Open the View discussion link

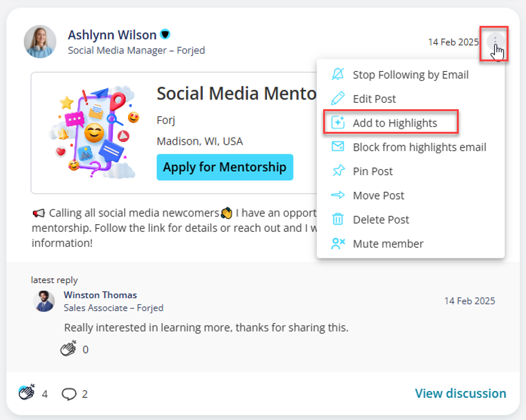coord(460,393)
